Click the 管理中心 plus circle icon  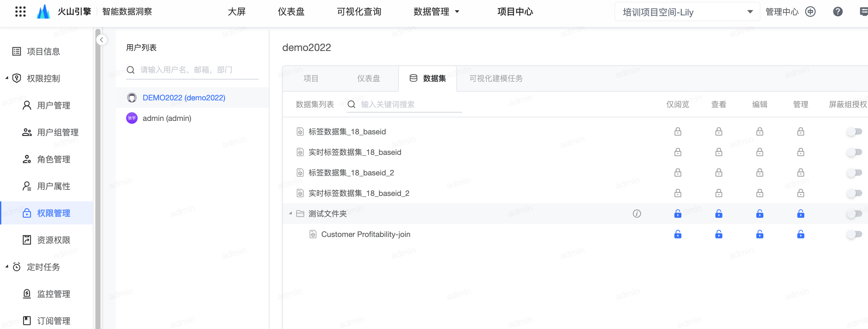tap(810, 12)
